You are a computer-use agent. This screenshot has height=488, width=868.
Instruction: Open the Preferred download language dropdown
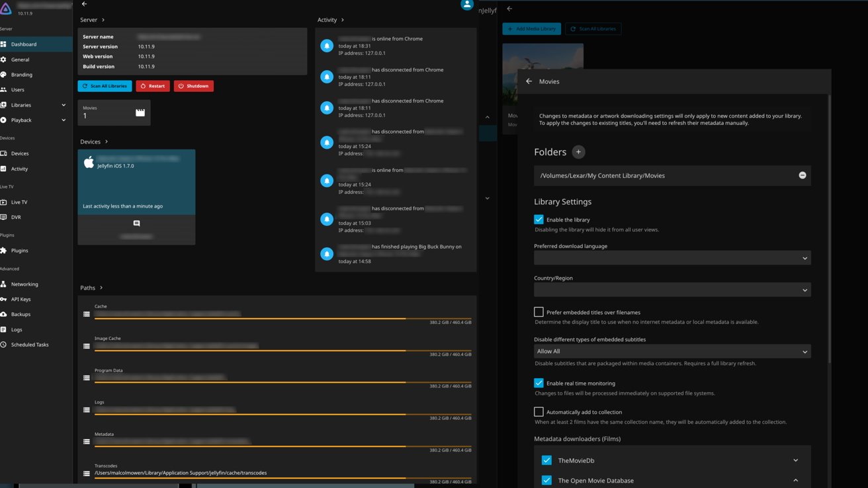[x=672, y=258]
